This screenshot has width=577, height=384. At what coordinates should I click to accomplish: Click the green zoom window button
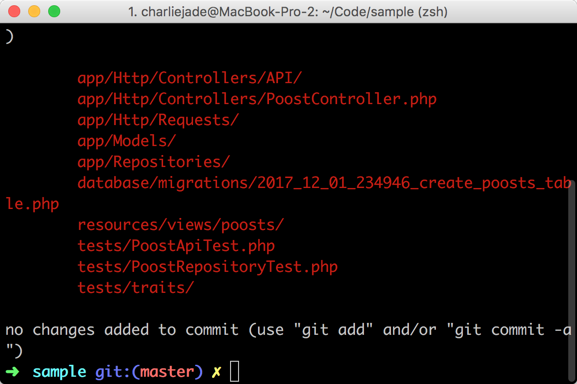[54, 11]
